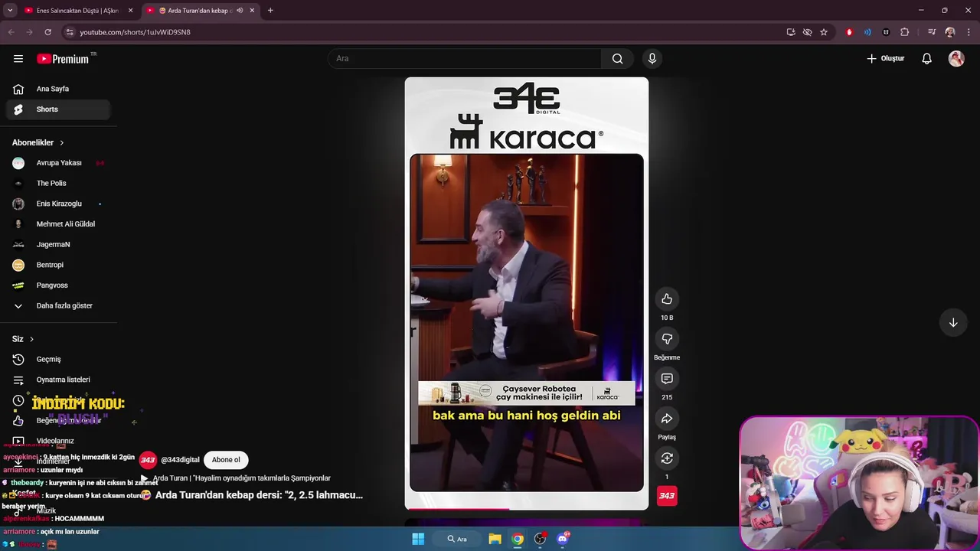Image resolution: width=980 pixels, height=551 pixels.
Task: Switch to the Enes Salıncaktan Düştü tab
Action: pos(78,11)
